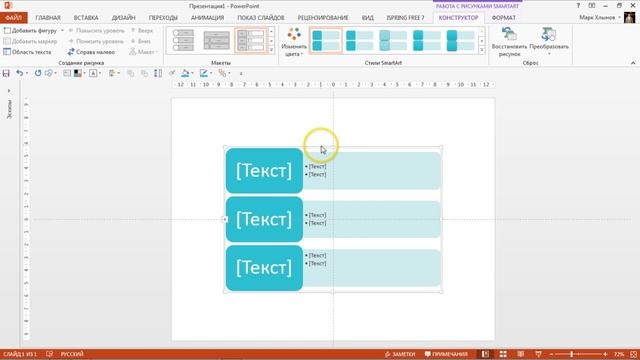Switch to the АНИМАЦИЯ tab
The height and width of the screenshot is (360, 640).
(207, 18)
